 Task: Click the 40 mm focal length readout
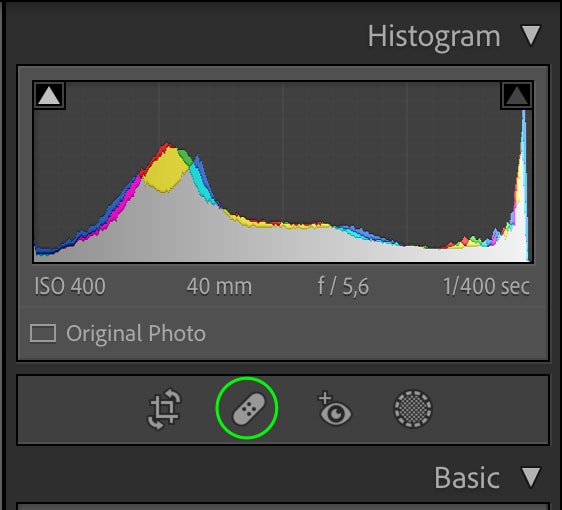(219, 286)
